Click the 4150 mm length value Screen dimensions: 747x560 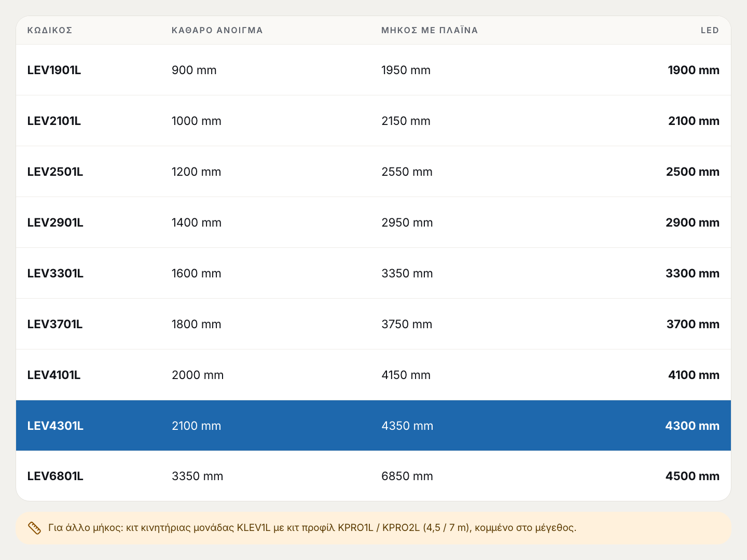[406, 375]
